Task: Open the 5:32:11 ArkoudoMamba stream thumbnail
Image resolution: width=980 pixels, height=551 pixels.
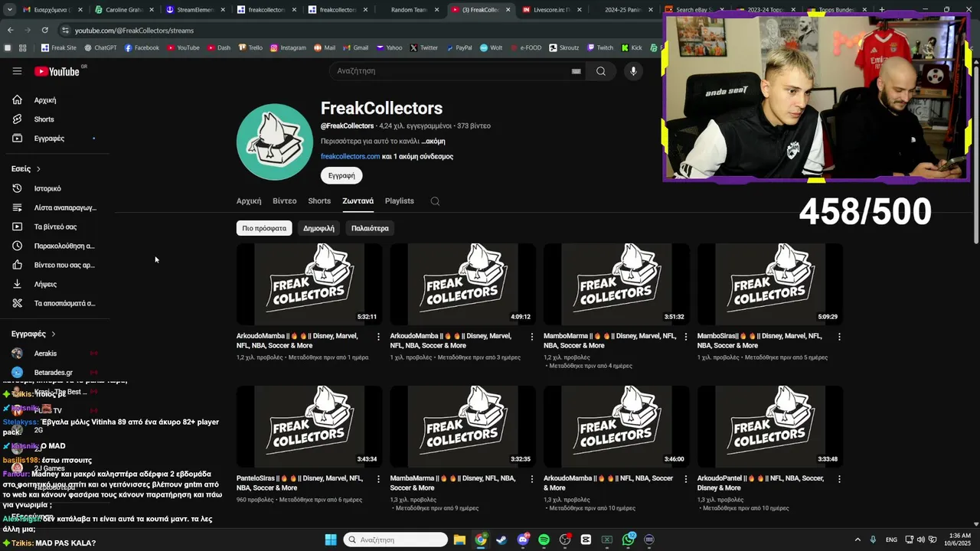Action: pos(309,284)
